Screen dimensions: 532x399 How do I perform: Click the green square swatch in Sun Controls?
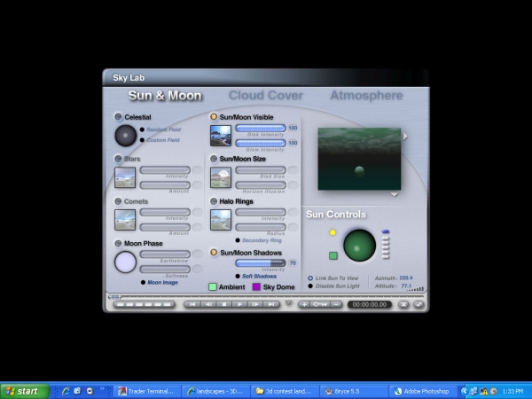pos(333,255)
